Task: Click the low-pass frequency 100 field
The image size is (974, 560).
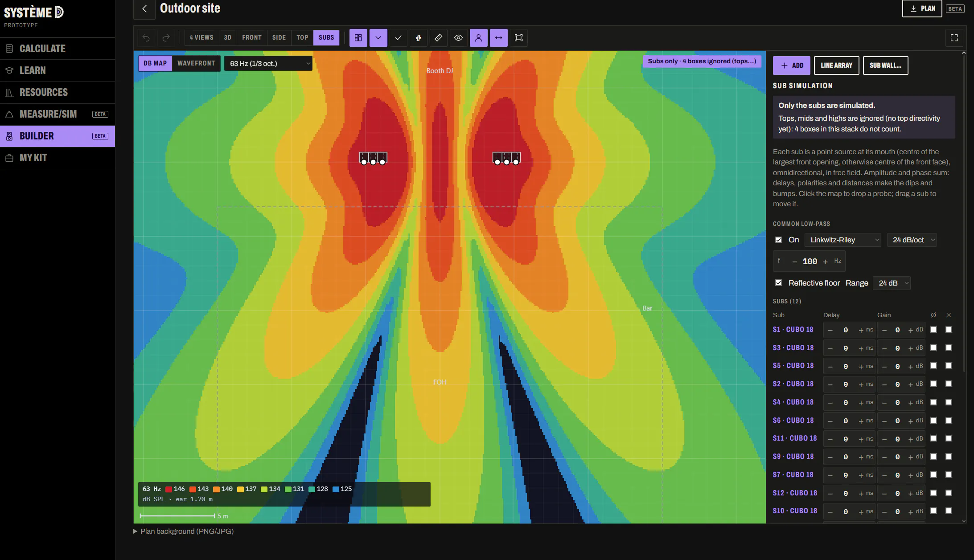Action: 810,262
